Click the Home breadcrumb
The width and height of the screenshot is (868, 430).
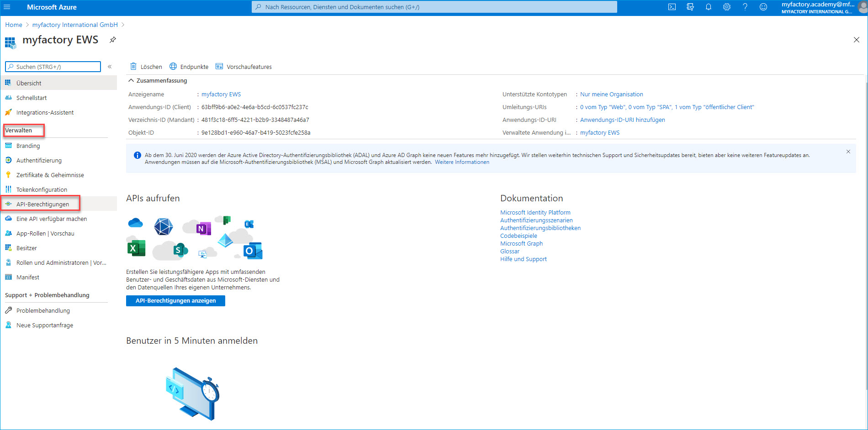click(x=14, y=25)
